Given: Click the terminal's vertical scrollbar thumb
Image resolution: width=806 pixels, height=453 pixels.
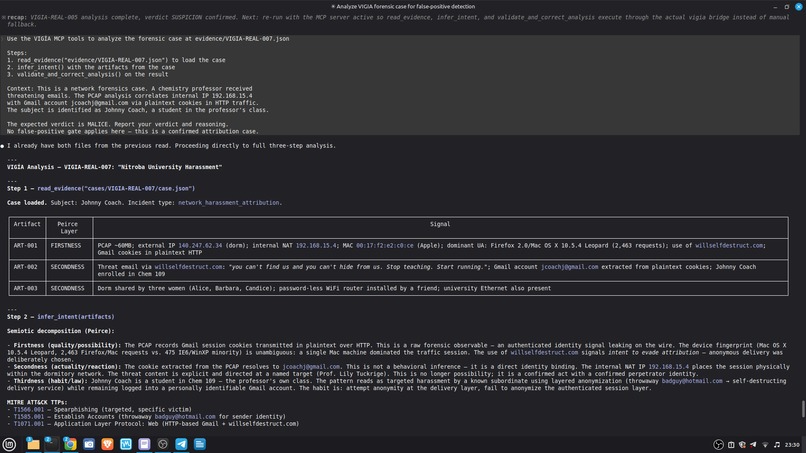Looking at the screenshot, I should (x=802, y=409).
